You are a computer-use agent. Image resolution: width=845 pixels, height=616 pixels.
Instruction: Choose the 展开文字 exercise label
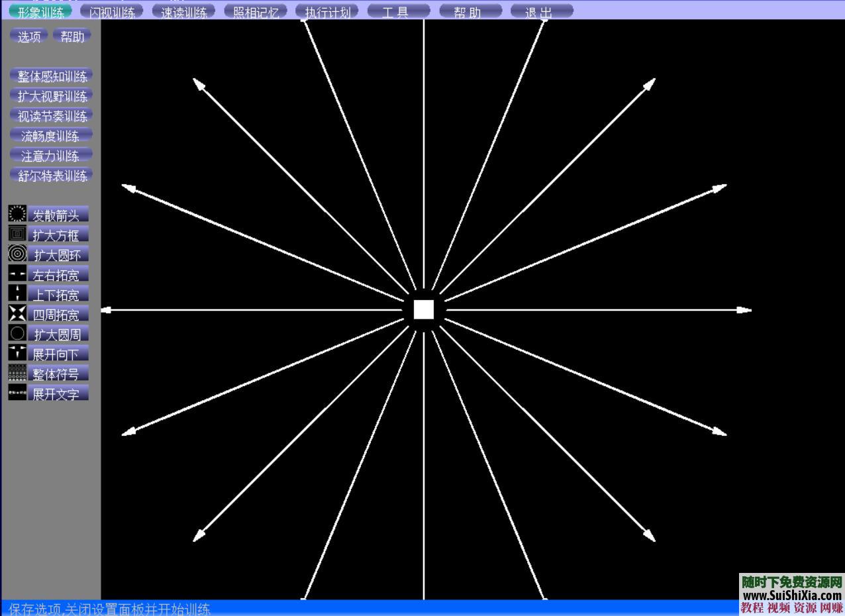pos(58,393)
